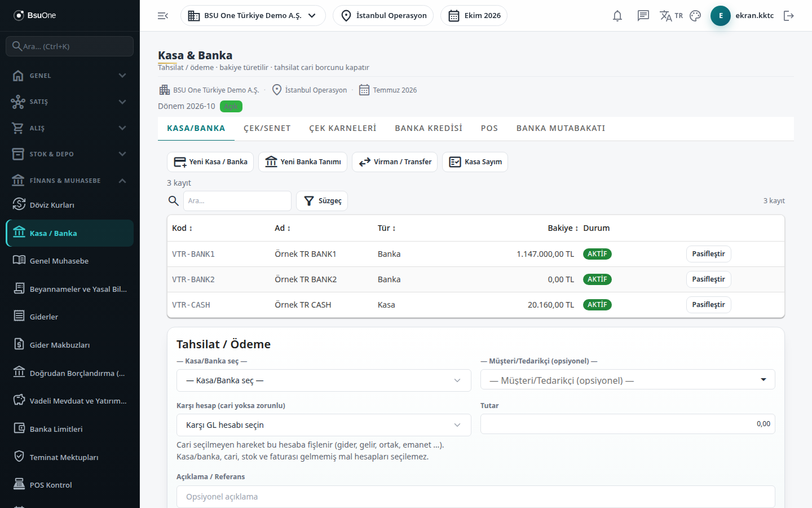Open the BSU One Türkiye Demo A.Ş. company dropdown
The width and height of the screenshot is (812, 508).
click(x=253, y=16)
